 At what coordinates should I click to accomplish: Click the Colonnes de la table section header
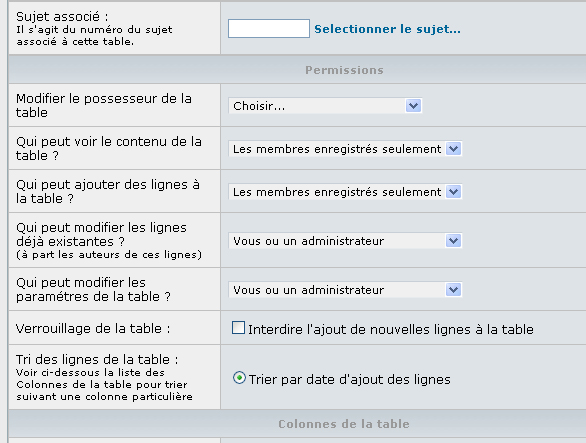coord(344,424)
